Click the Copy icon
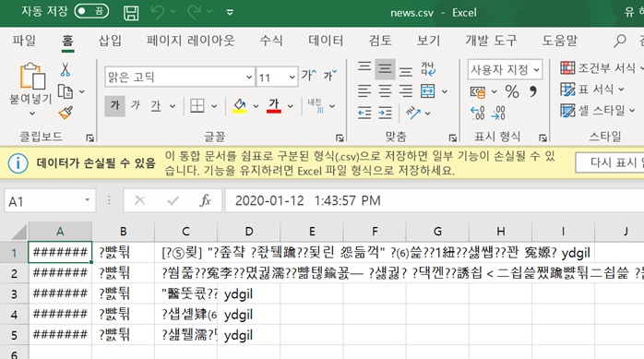 (x=66, y=91)
